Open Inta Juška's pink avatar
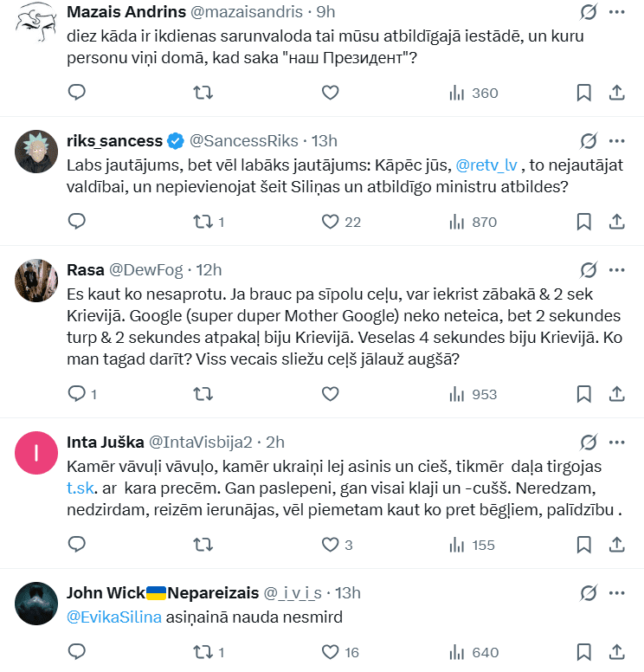The image size is (644, 672). click(36, 452)
